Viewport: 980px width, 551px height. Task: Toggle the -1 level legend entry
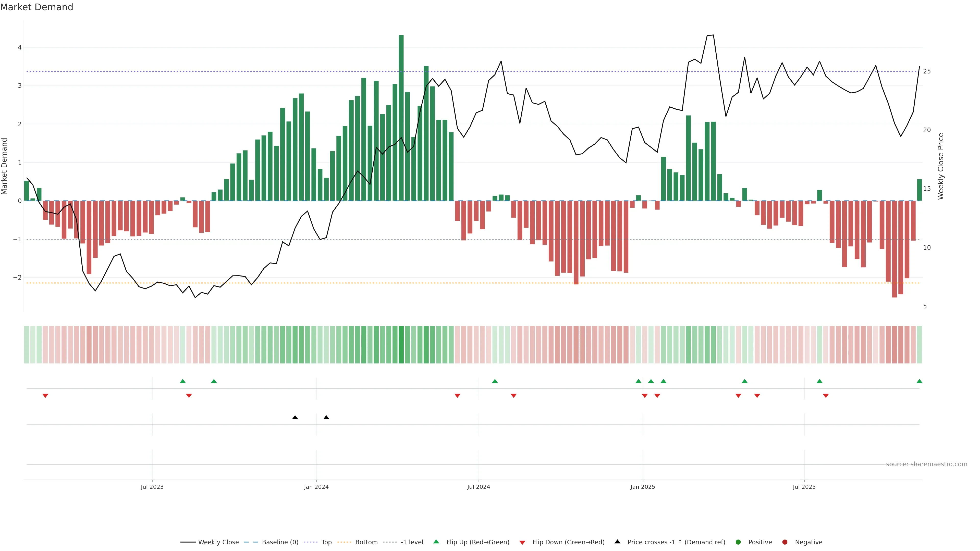pos(412,542)
